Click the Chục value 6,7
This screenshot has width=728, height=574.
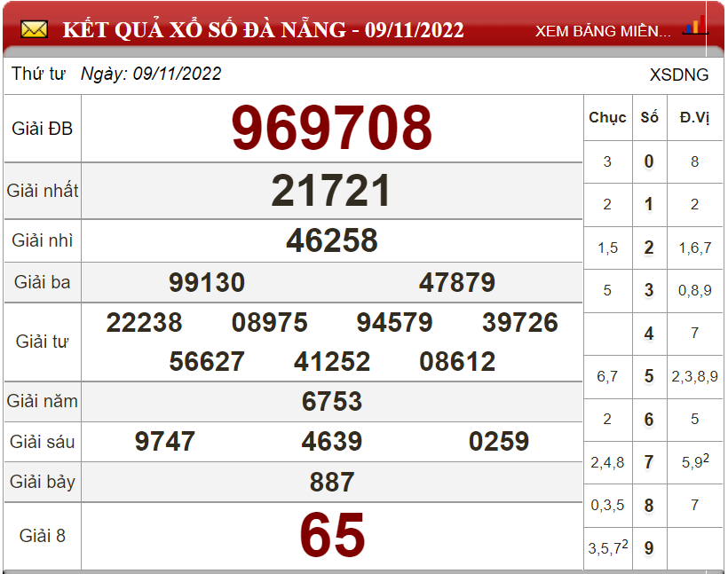(x=607, y=376)
